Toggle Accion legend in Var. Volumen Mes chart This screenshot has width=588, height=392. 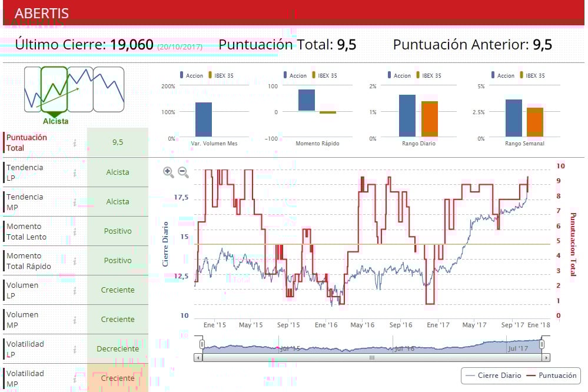[192, 75]
